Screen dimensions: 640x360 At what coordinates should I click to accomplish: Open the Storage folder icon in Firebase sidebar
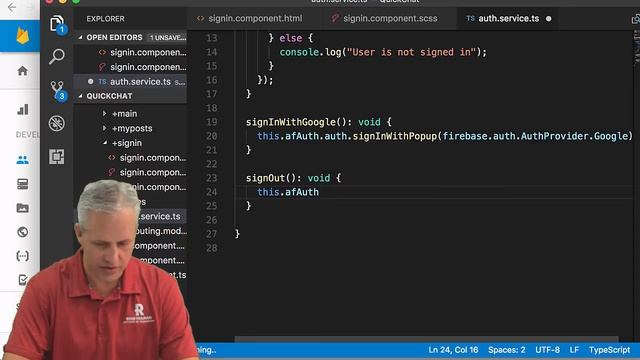point(22,208)
